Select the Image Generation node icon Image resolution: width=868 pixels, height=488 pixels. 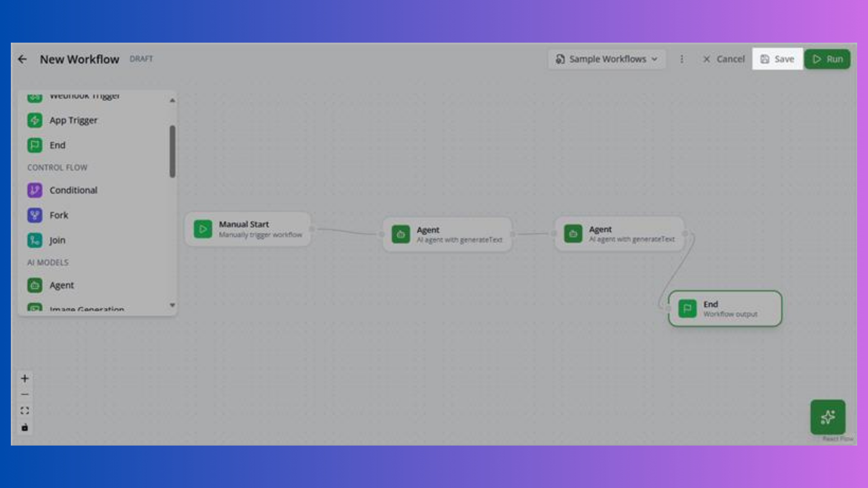[34, 308]
